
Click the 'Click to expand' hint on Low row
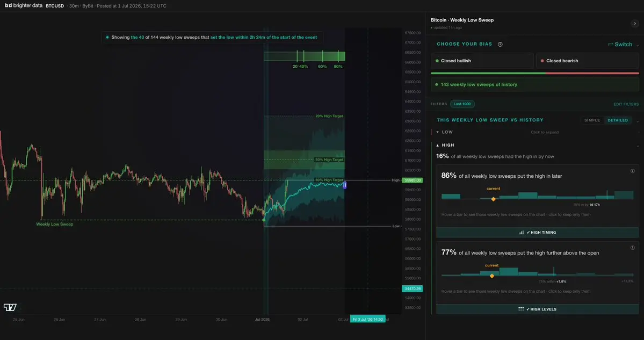(x=545, y=132)
